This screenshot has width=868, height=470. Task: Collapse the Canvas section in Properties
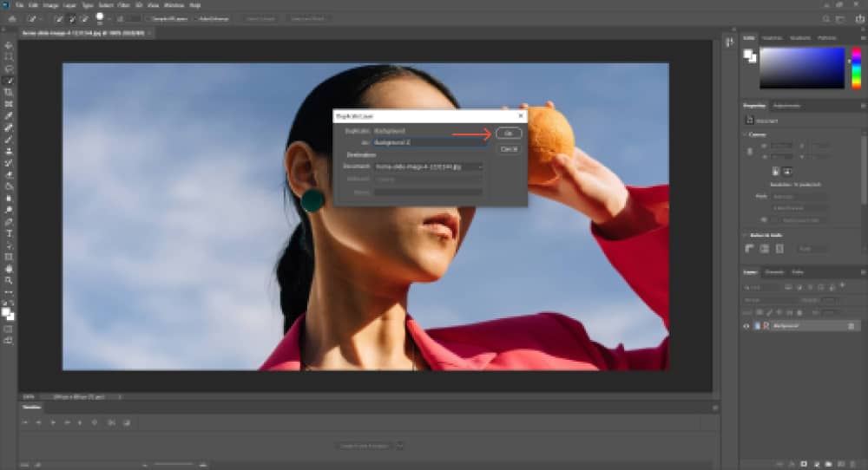745,134
